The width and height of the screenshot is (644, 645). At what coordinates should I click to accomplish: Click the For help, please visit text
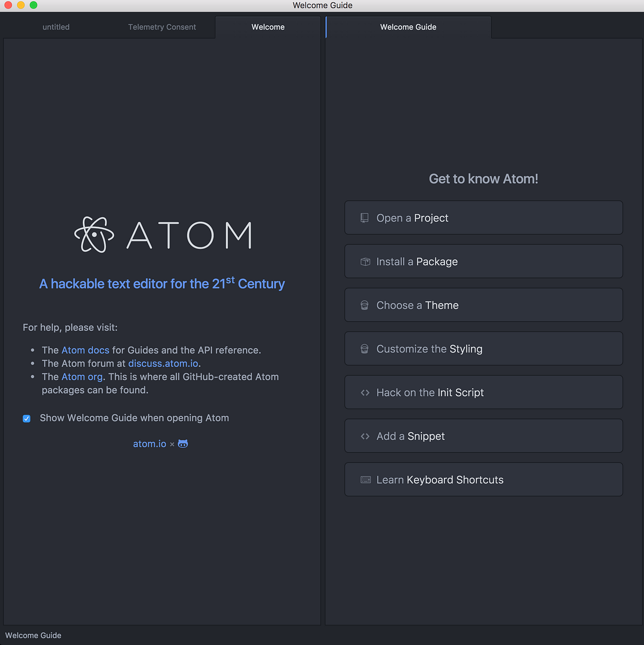click(x=70, y=328)
